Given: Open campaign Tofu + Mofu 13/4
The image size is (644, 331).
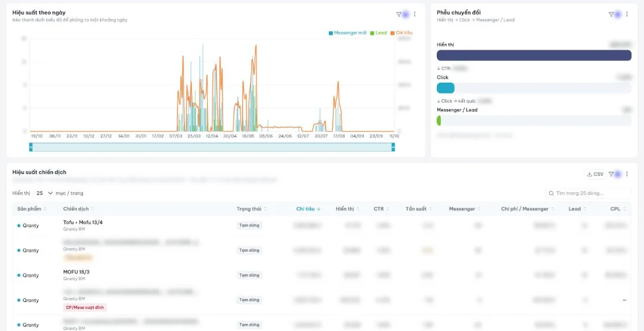Looking at the screenshot, I should 83,222.
